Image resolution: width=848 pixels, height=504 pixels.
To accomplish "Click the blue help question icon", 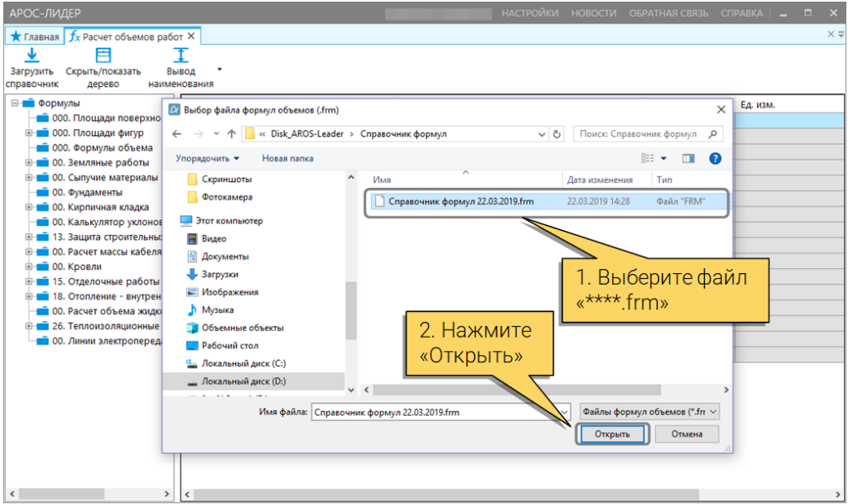I will (715, 158).
